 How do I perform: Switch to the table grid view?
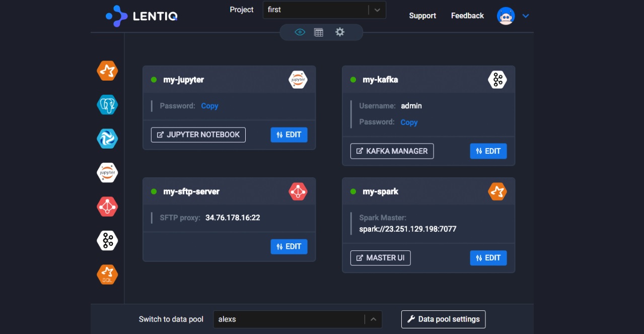click(319, 32)
